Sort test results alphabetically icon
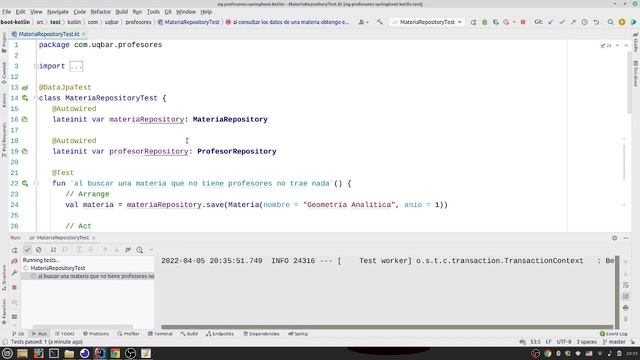The width and height of the screenshot is (640, 360). click(x=53, y=250)
